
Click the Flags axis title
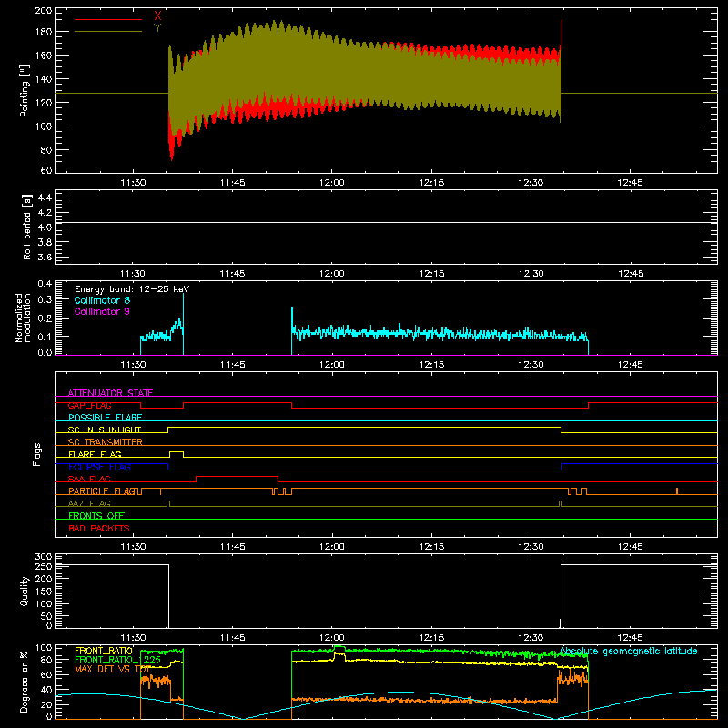(37, 454)
